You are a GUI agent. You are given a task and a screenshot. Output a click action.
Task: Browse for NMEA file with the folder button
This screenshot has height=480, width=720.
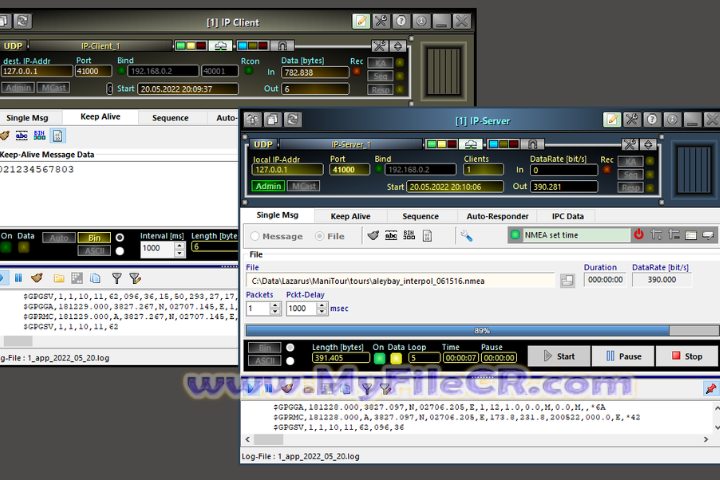tap(567, 281)
